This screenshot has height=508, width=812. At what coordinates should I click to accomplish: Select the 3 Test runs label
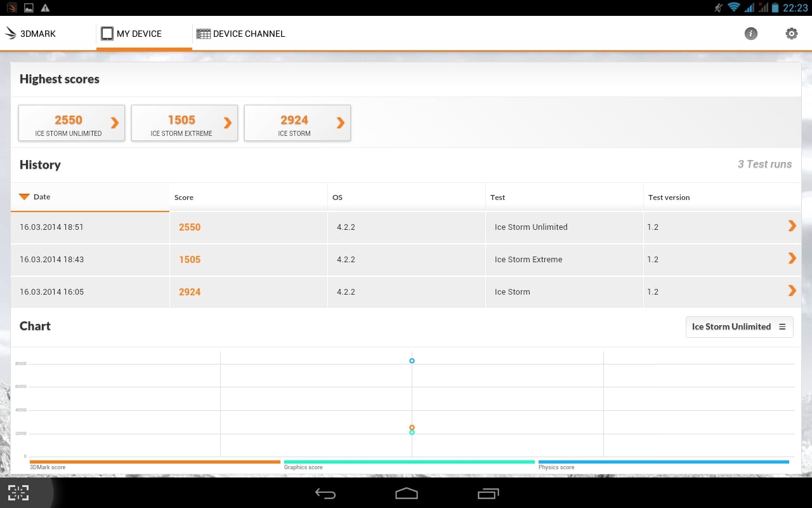764,164
